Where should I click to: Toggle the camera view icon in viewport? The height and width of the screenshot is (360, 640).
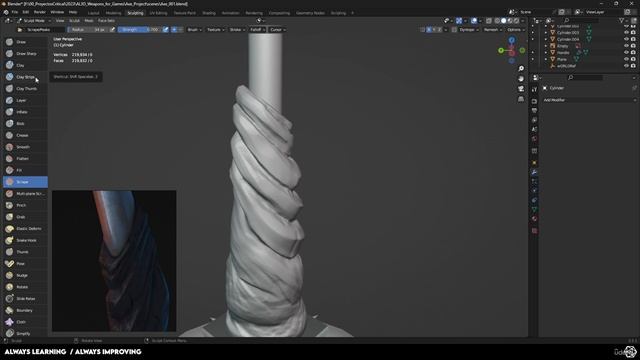521,89
